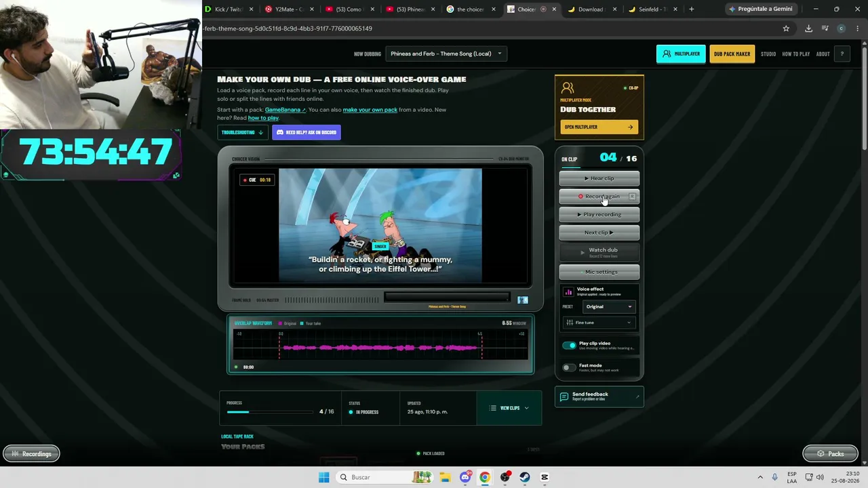Image resolution: width=868 pixels, height=488 pixels.
Task: Go to the Studio page
Action: click(768, 54)
